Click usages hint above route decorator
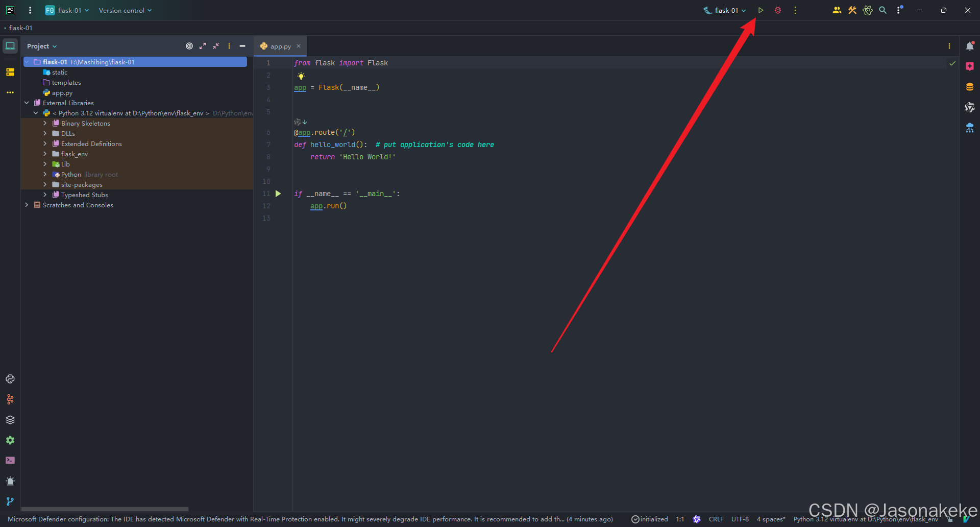 pos(301,122)
